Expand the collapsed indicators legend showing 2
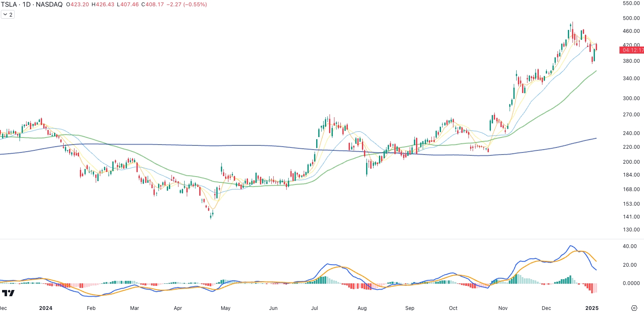Screen dimensions: 644x312 pyautogui.click(x=8, y=15)
